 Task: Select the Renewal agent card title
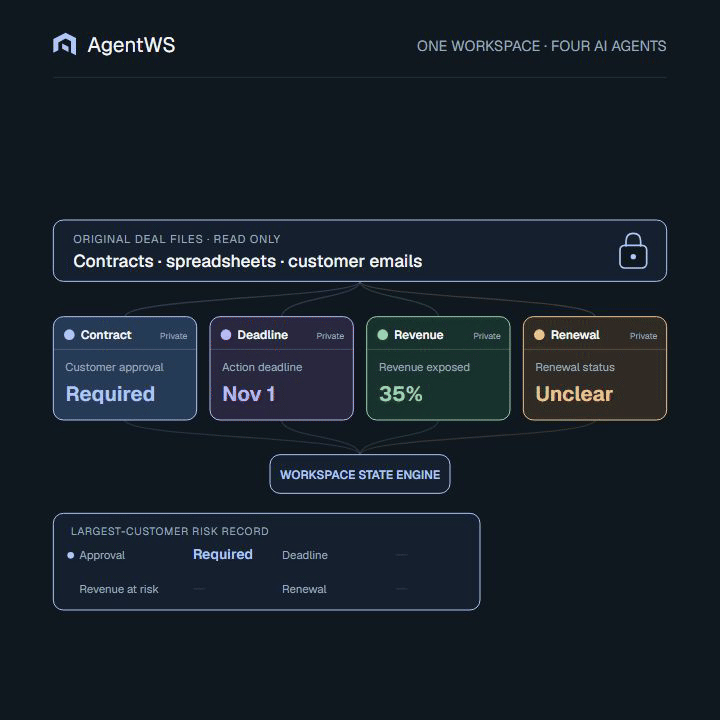pos(575,335)
